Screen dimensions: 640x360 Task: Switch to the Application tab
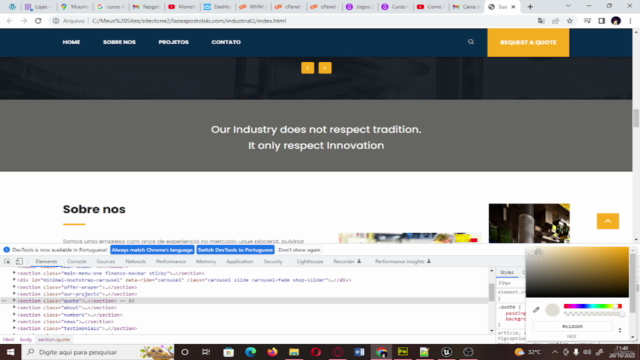(240, 261)
